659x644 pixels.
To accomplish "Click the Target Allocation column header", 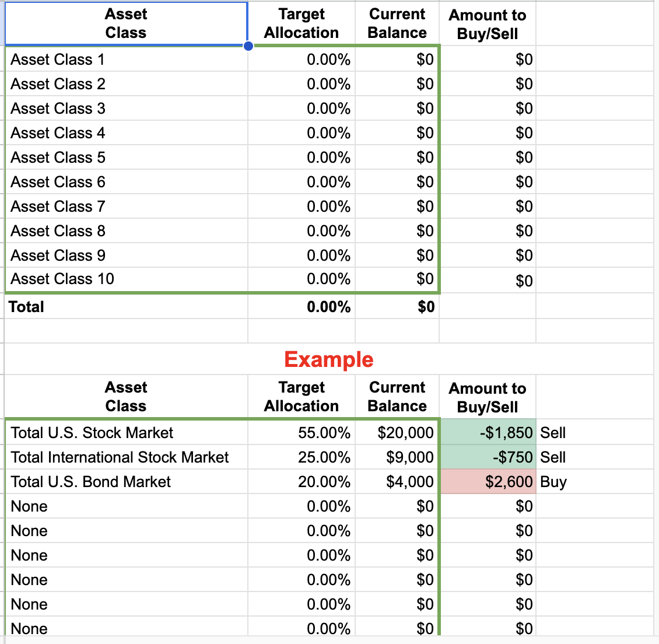I will point(301,23).
